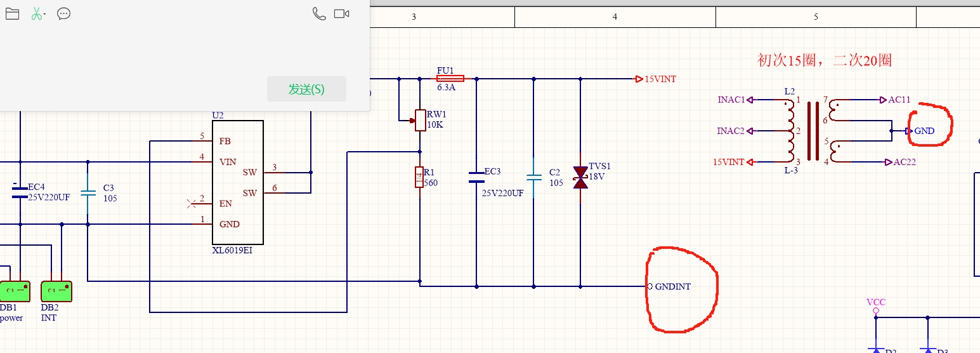Click the 10K value of RW1
The height and width of the screenshot is (353, 980).
point(434,124)
